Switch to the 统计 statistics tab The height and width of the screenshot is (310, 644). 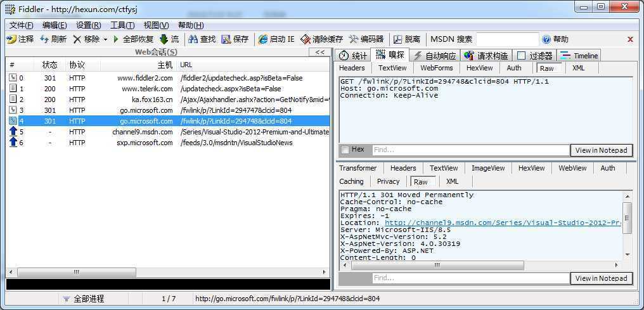tap(353, 55)
